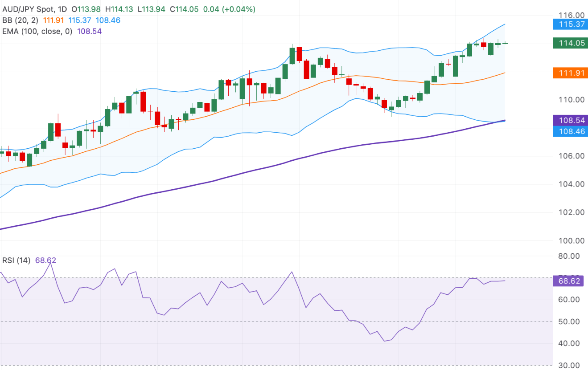The image size is (588, 370).
Task: Click the orange 111.91 axis price tag
Action: point(569,73)
